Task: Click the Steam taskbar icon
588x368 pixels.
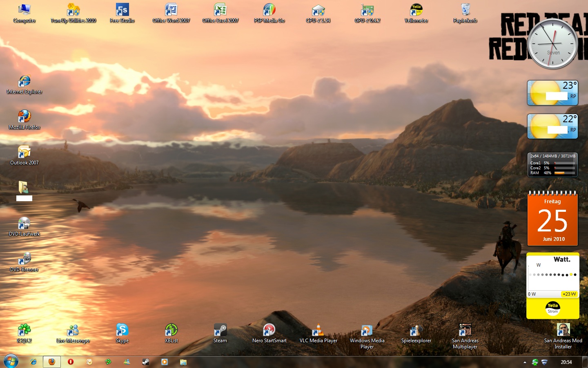Action: [146, 362]
